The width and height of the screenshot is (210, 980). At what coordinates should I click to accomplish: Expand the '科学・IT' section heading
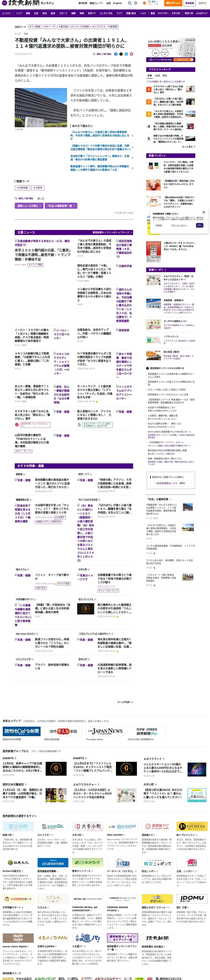pyautogui.click(x=85, y=474)
